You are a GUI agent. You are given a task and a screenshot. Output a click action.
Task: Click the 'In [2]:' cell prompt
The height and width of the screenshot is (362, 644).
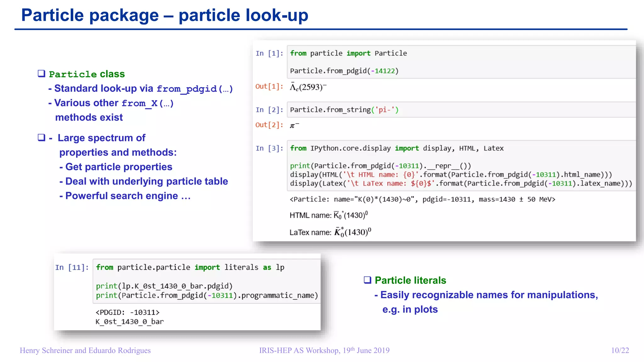pyautogui.click(x=269, y=110)
